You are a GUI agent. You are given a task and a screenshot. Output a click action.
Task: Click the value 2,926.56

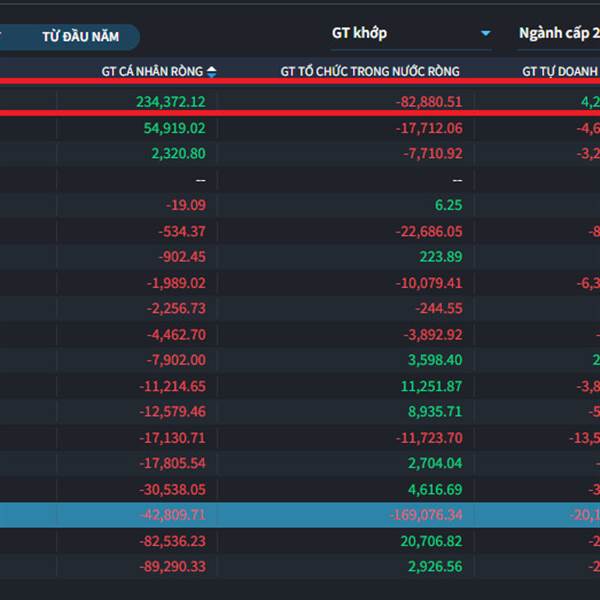click(x=435, y=567)
